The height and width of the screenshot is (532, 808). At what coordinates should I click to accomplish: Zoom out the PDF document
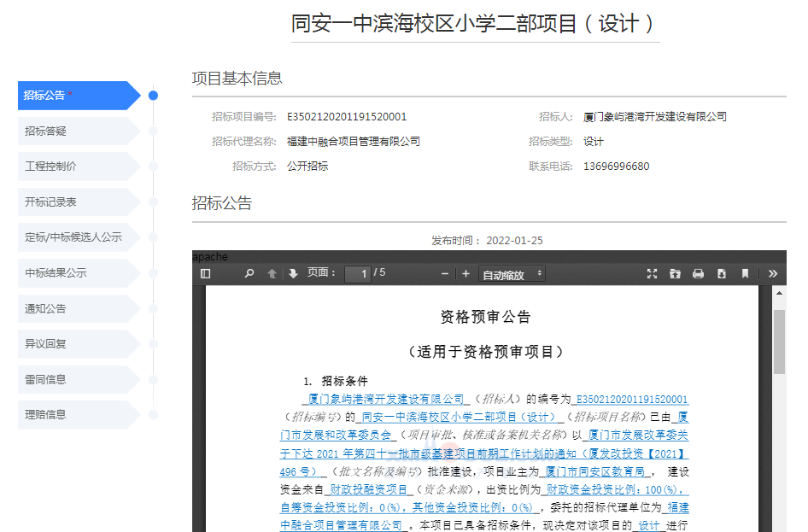tap(445, 273)
